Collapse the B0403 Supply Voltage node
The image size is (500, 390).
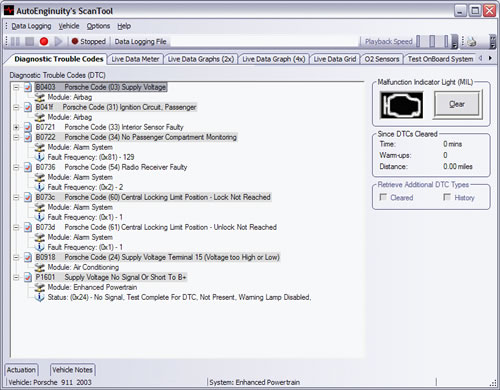click(x=16, y=87)
